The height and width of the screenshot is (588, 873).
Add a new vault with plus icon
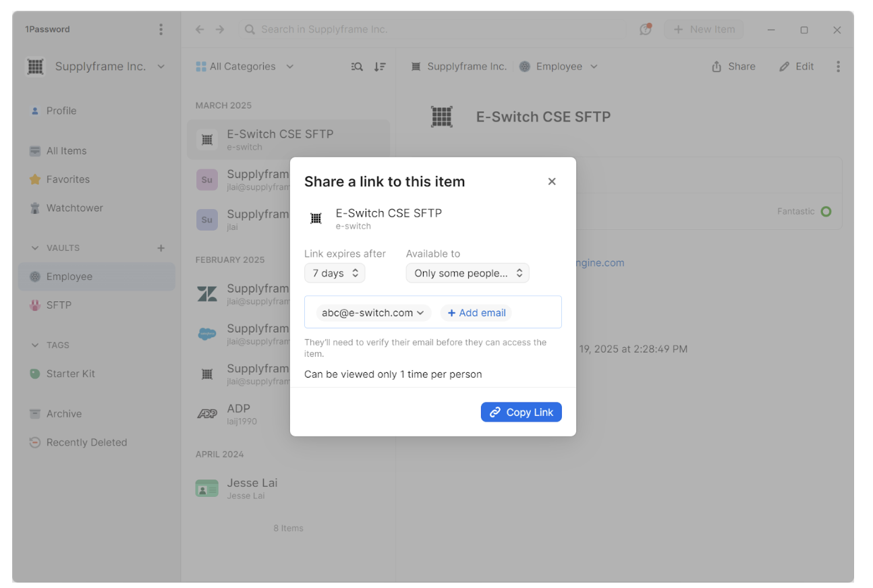click(x=161, y=248)
